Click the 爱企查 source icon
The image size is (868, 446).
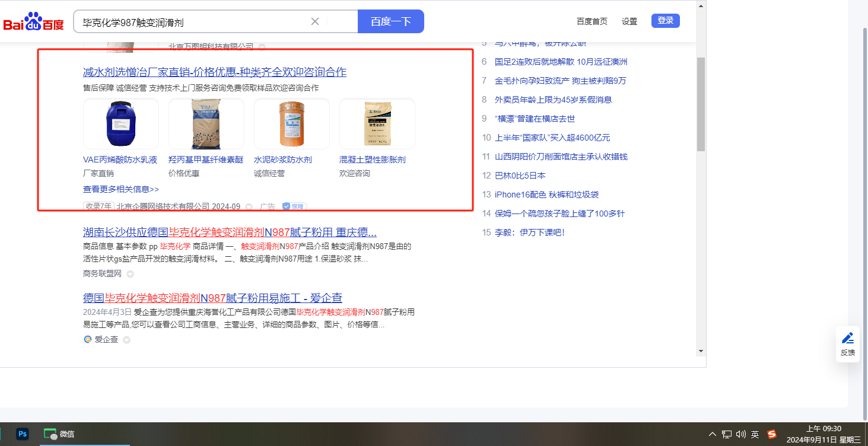point(88,340)
